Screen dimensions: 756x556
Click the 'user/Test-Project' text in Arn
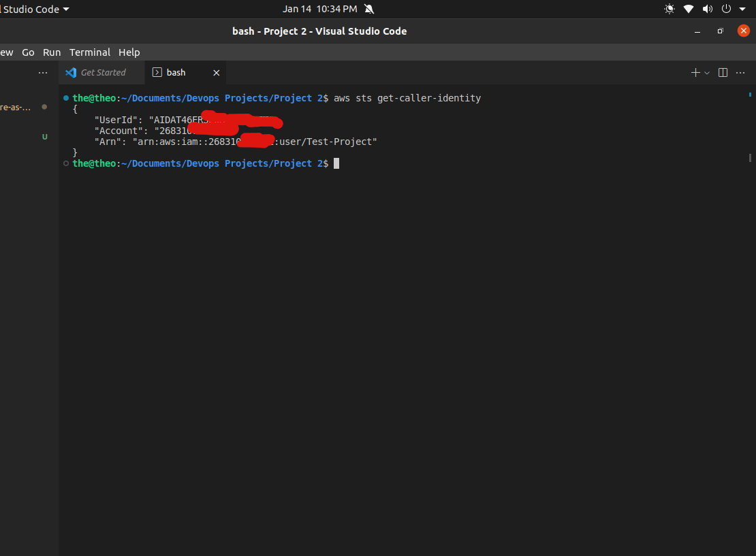tap(326, 142)
